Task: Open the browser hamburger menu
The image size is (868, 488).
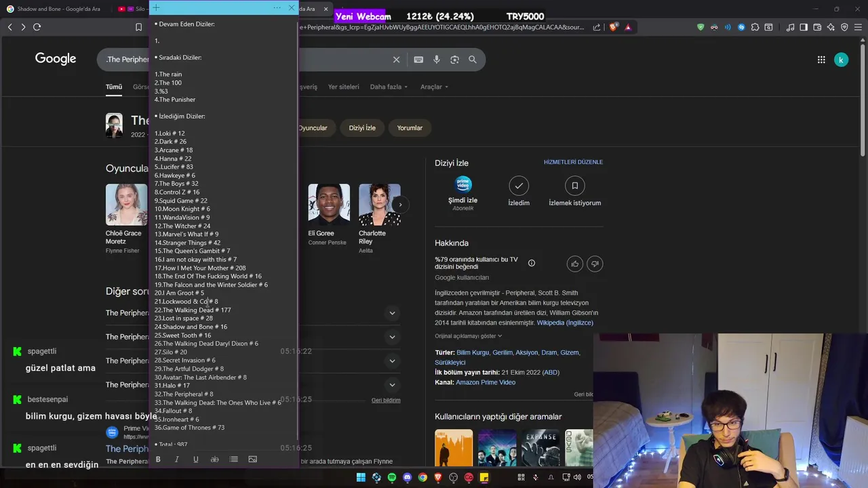Action: 858,27
